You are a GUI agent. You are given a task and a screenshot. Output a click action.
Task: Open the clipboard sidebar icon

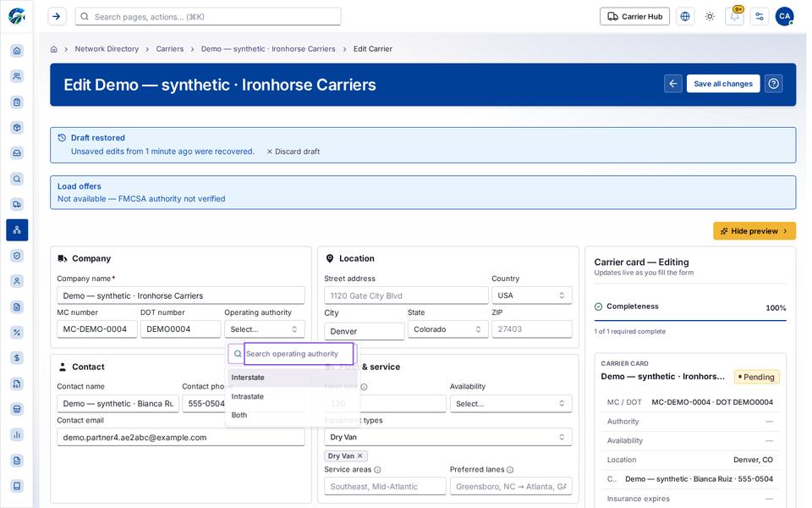[17, 102]
